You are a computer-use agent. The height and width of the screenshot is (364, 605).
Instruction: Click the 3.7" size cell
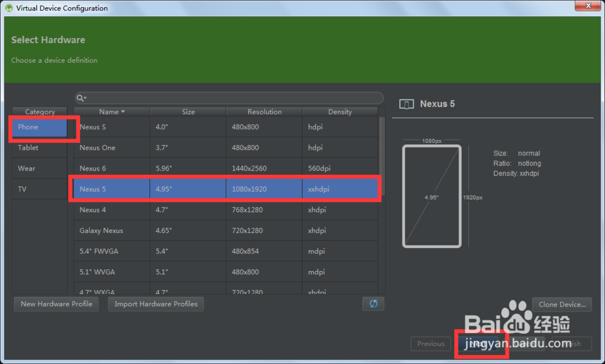point(188,148)
